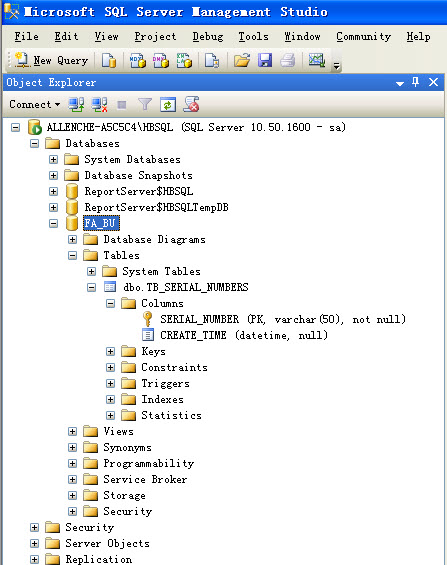Click the Filter funnel icon

tap(145, 104)
